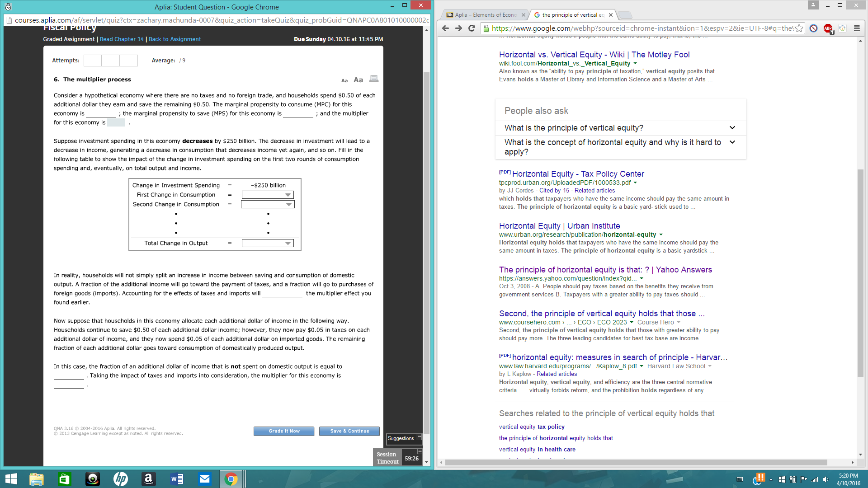The width and height of the screenshot is (868, 488).
Task: Open the Yahoo Answers horizontal equity result
Action: [605, 270]
